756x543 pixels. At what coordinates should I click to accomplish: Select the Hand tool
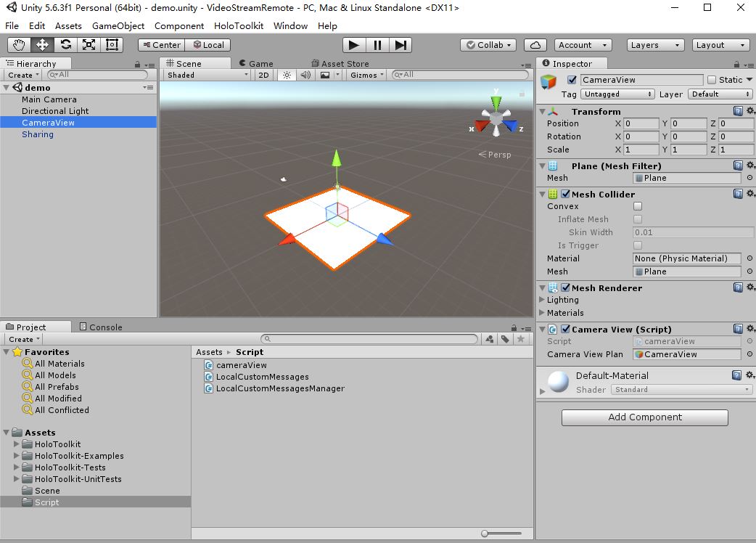(x=19, y=45)
